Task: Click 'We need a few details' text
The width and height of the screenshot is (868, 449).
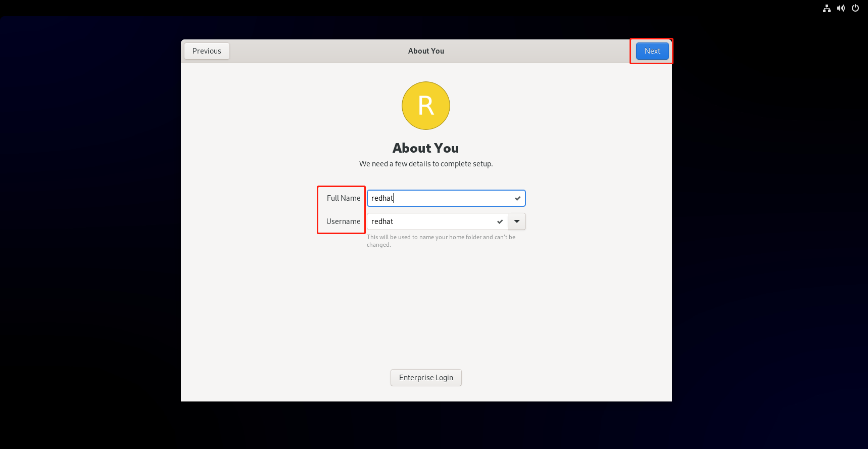Action: tap(426, 164)
